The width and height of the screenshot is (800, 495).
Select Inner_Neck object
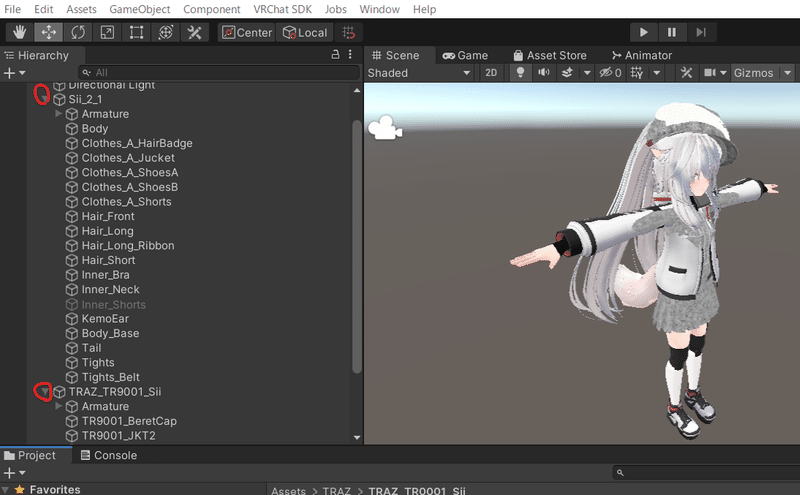111,289
